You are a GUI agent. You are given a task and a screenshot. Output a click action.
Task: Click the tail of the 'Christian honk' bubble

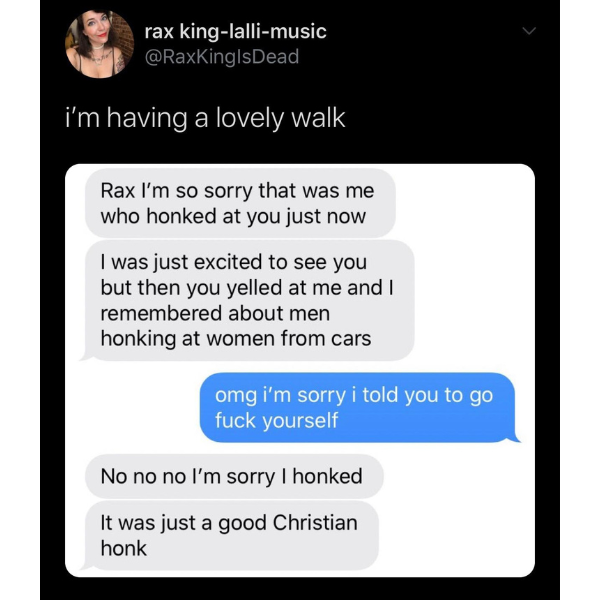pyautogui.click(x=86, y=565)
